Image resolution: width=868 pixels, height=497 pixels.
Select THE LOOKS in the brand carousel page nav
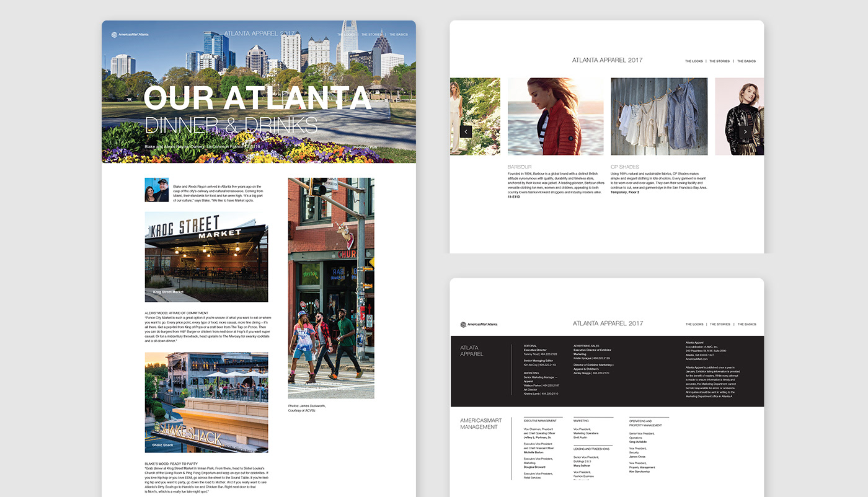pos(694,61)
